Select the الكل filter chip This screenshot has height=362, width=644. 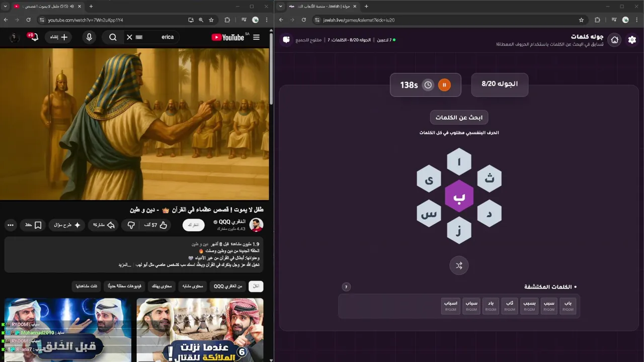(256, 286)
